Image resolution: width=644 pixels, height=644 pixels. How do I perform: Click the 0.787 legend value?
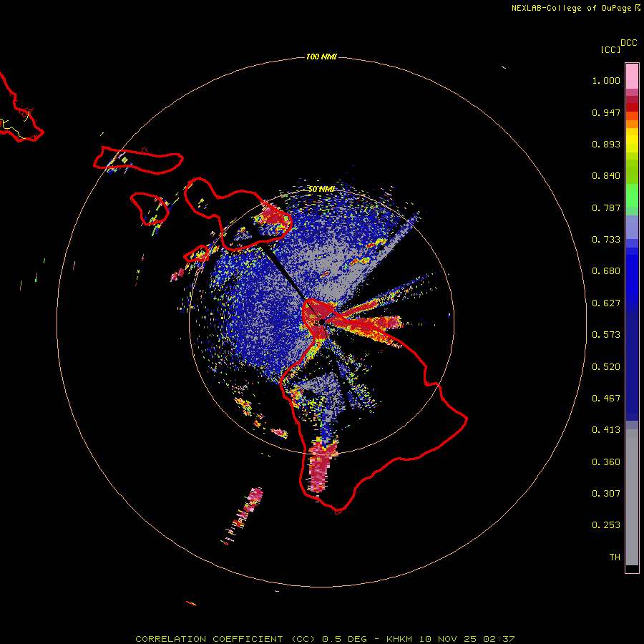tap(606, 208)
